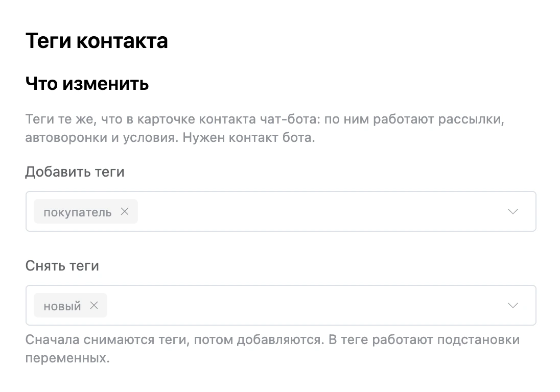This screenshot has height=392, width=560.
Task: Click inside the Снять теги input field
Action: pos(281,305)
